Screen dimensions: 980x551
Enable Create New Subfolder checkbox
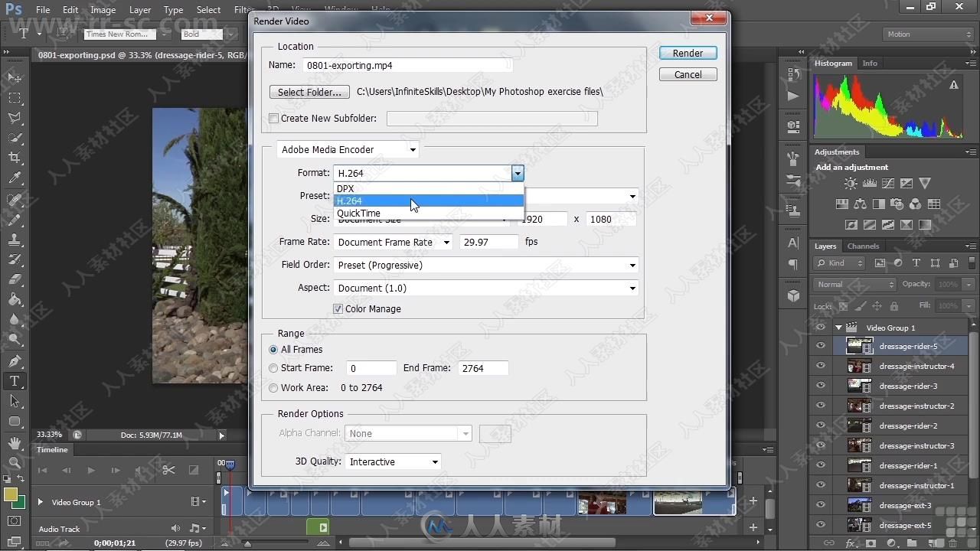click(x=273, y=118)
